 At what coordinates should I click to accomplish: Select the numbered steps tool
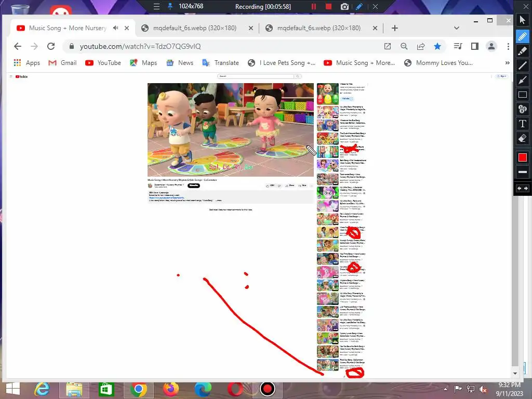(x=523, y=109)
